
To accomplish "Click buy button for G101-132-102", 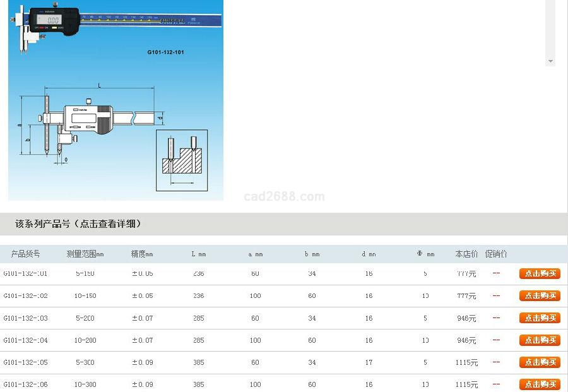I will pyautogui.click(x=540, y=296).
